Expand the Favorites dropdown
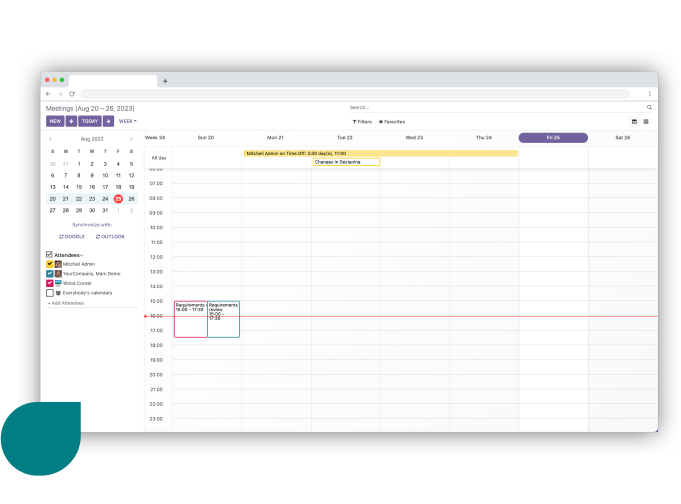681x504 pixels. click(392, 121)
